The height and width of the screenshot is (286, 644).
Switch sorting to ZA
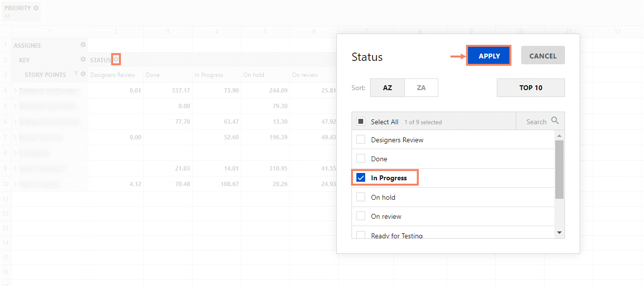(x=421, y=88)
